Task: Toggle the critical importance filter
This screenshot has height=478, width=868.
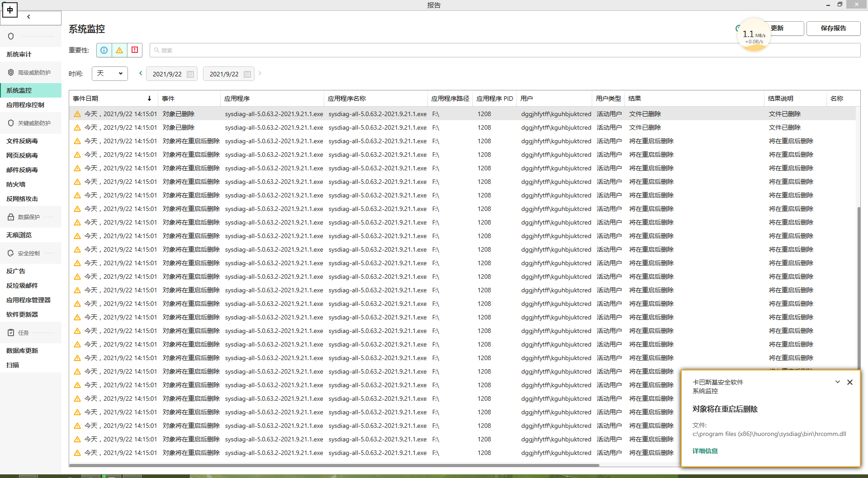Action: coord(135,50)
